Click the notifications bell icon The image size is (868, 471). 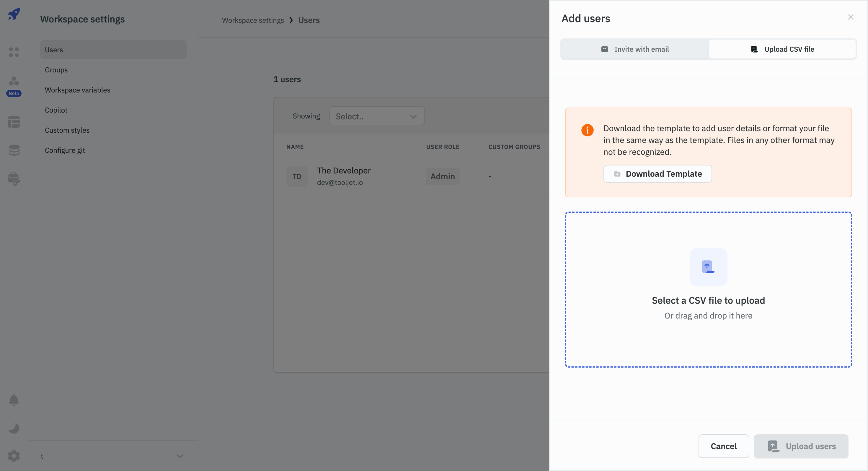14,400
